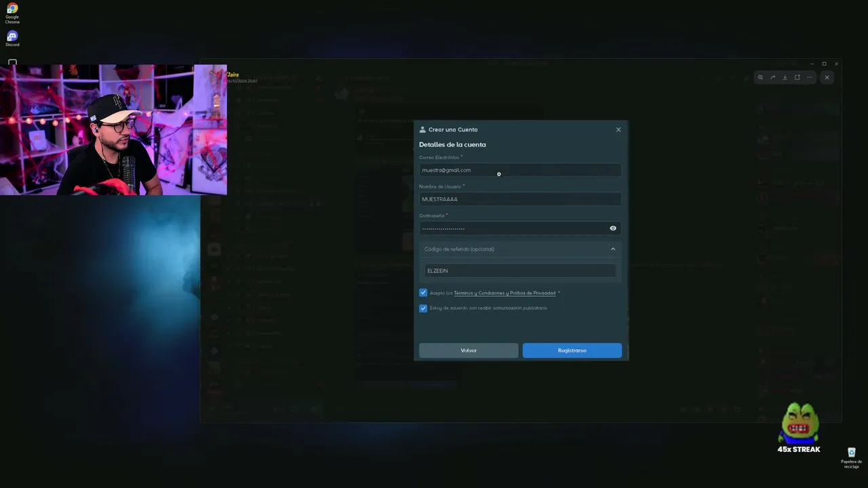Click the 45x STREAK frog badge
This screenshot has width=868, height=488.
coord(799,428)
